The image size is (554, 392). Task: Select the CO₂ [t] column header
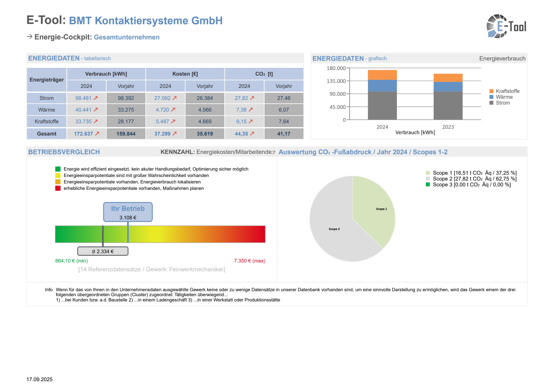(264, 74)
